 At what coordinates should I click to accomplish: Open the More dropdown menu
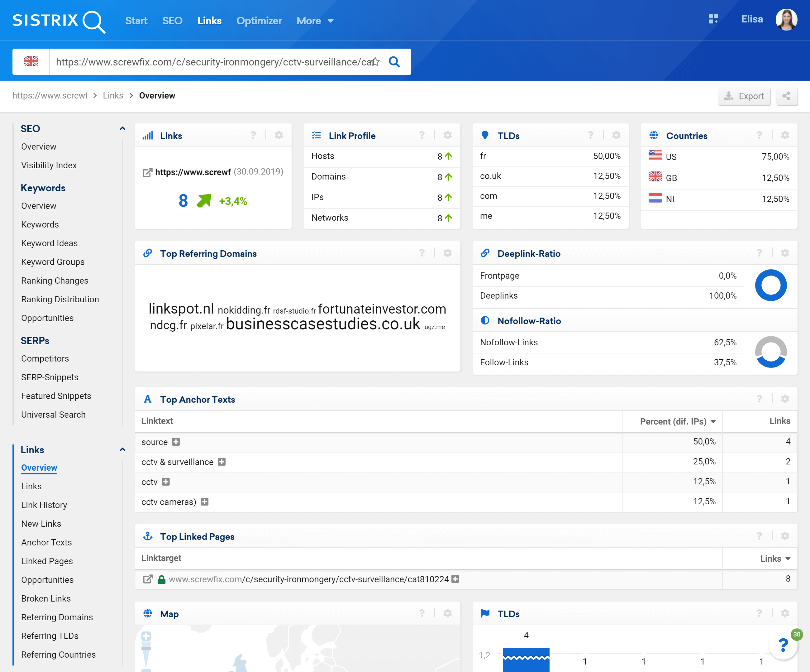click(x=315, y=21)
